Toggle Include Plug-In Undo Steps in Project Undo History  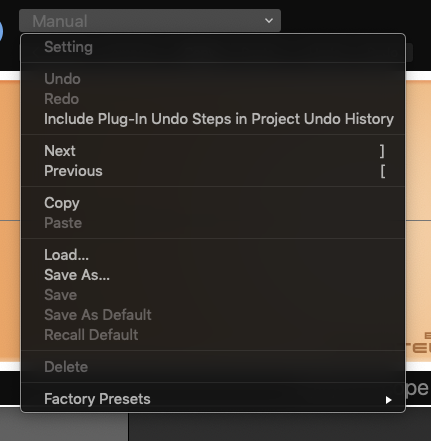pos(213,119)
